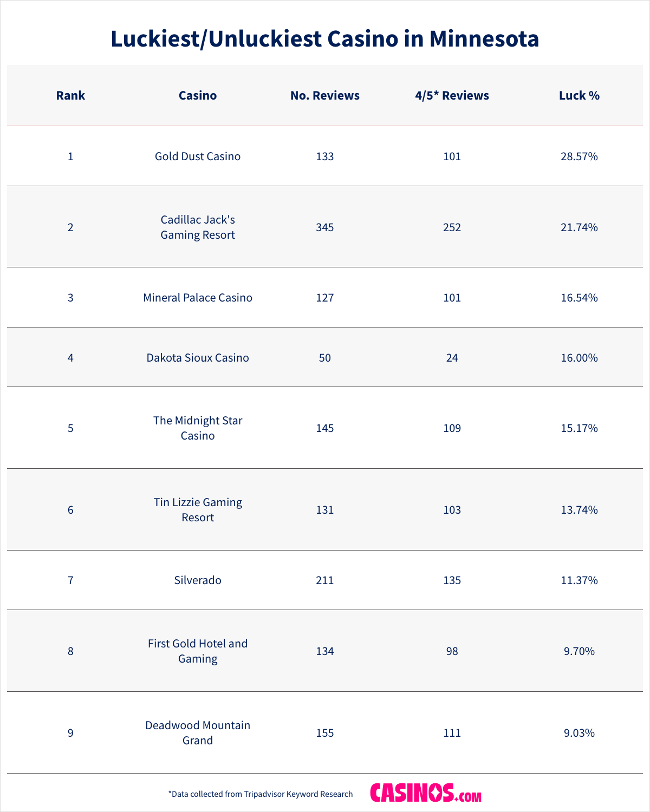Select Cadillac Jack's Gaming Resort entry

click(x=198, y=227)
